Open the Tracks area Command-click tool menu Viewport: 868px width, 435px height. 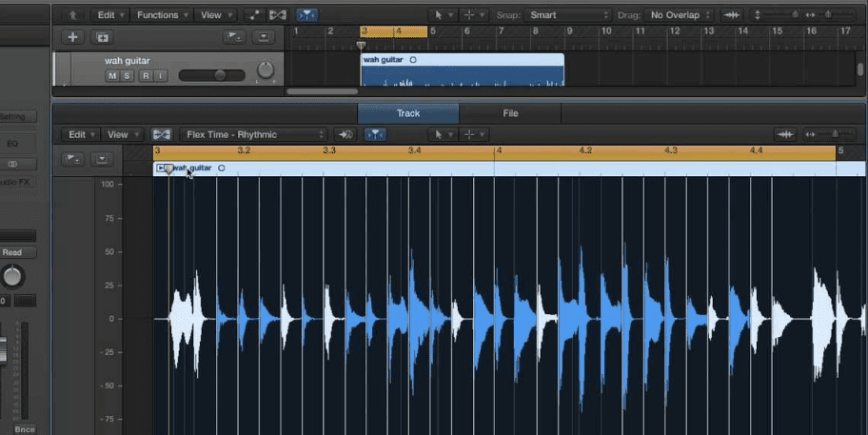474,15
